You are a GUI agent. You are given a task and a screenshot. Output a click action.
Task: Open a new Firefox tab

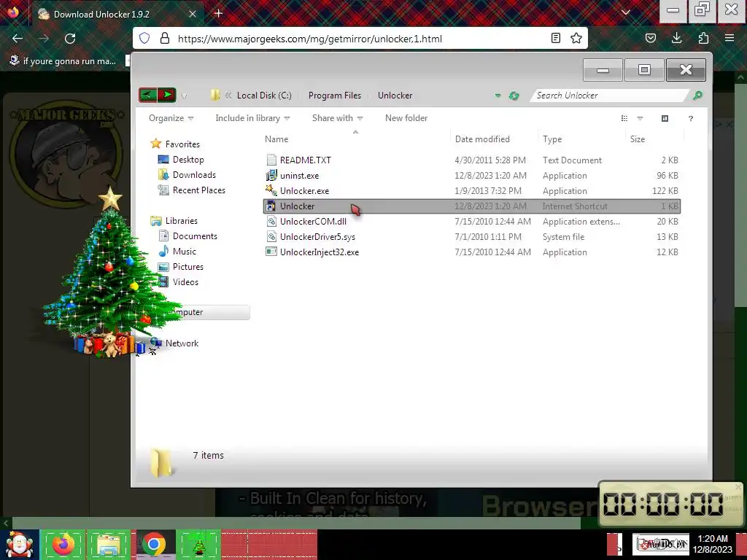219,13
